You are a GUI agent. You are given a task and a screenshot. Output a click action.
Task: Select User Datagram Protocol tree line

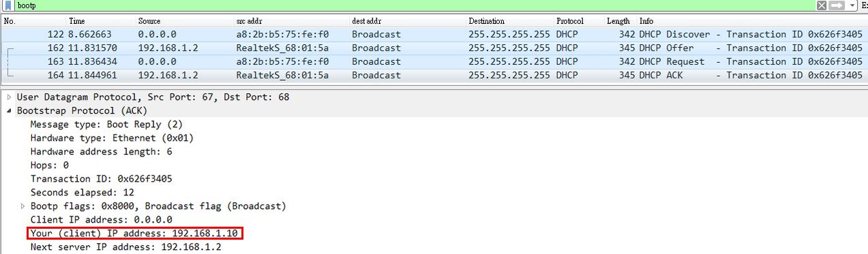point(153,97)
